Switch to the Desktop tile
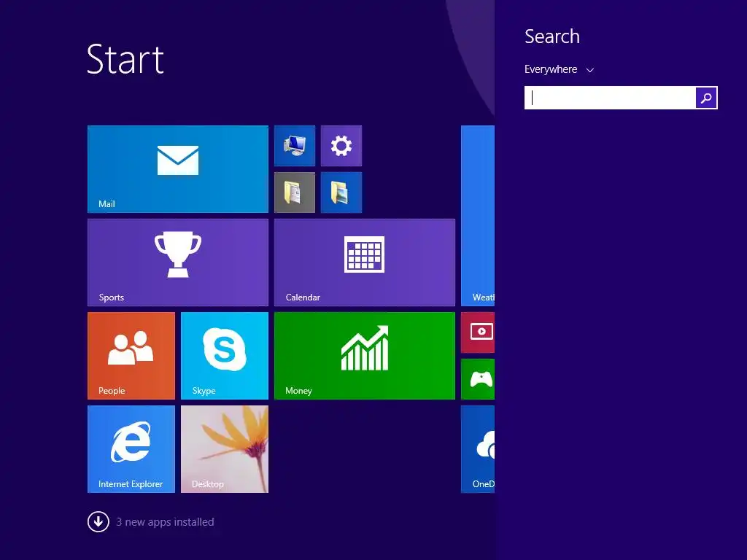This screenshot has width=747, height=560. 225,449
